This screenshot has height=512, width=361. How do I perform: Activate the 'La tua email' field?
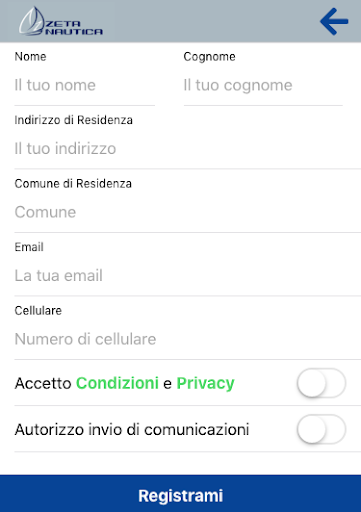188,276
